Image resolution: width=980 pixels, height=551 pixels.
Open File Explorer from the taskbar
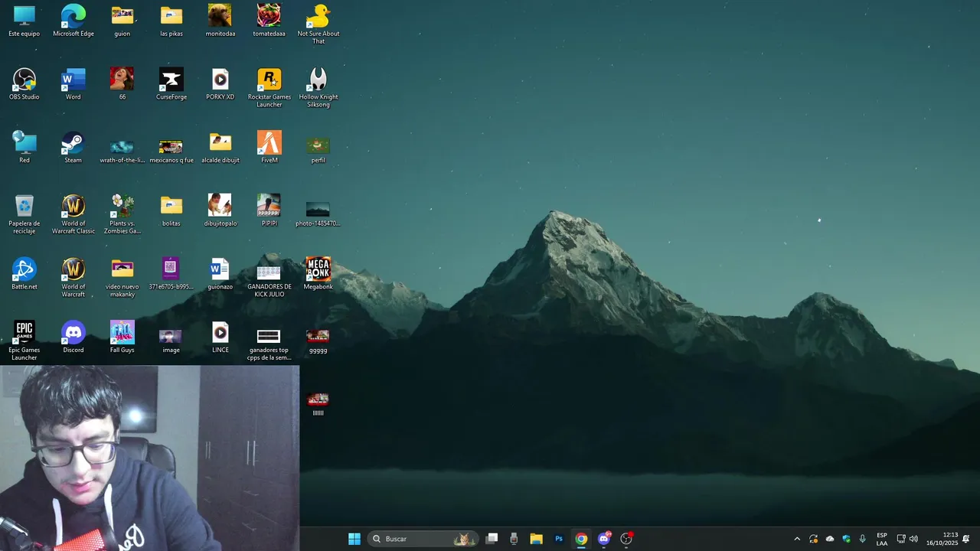537,539
